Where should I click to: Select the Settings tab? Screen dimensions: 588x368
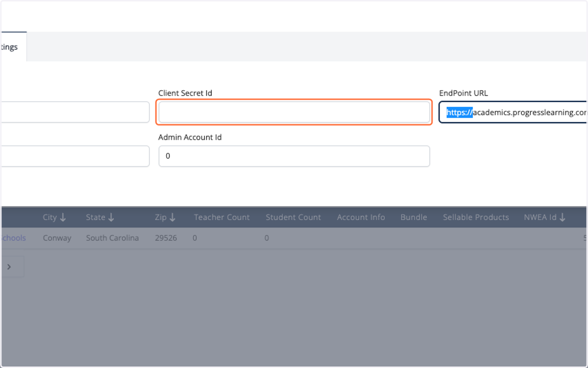(13, 47)
